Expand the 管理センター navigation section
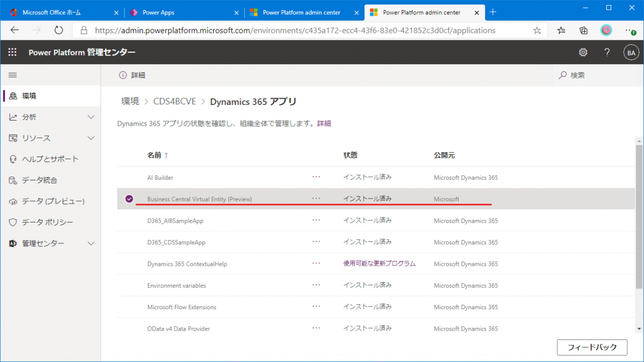 (91, 243)
